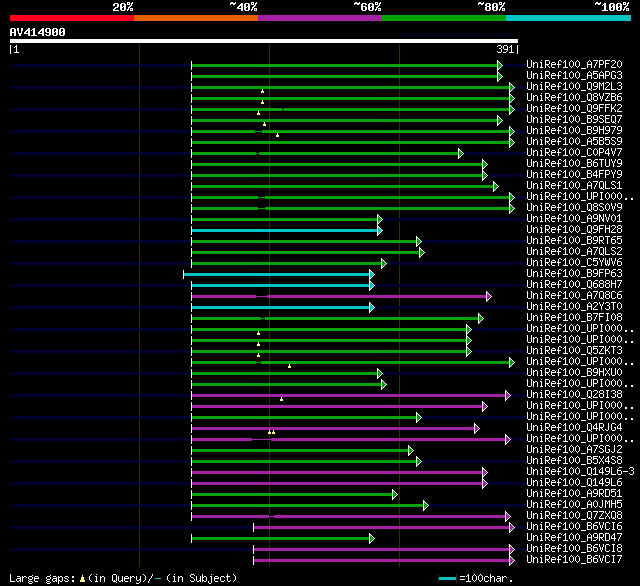Select the UniRef100_Q5ZKT3 label
640x586 pixels.
(x=574, y=351)
